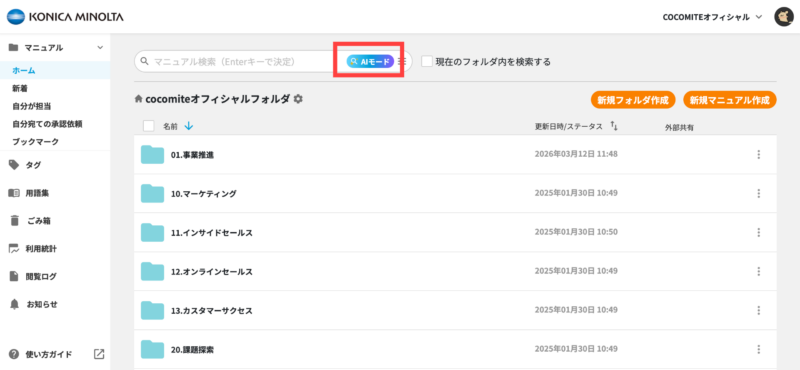
Task: Click the マニュアル folder icon in sidebar
Action: click(13, 47)
